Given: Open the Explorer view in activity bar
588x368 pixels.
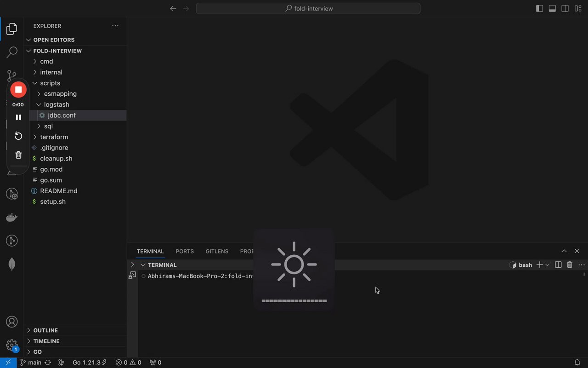Looking at the screenshot, I should point(12,29).
